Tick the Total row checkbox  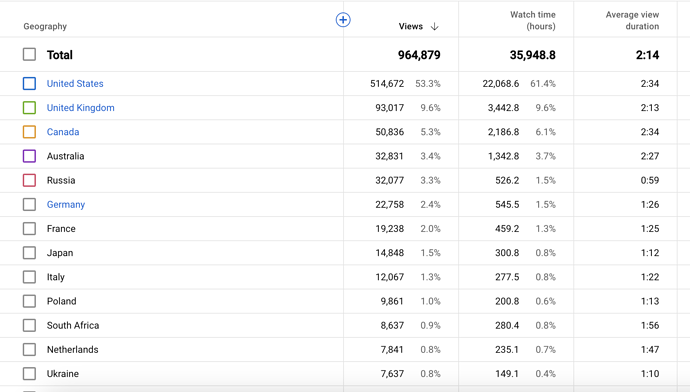(29, 55)
